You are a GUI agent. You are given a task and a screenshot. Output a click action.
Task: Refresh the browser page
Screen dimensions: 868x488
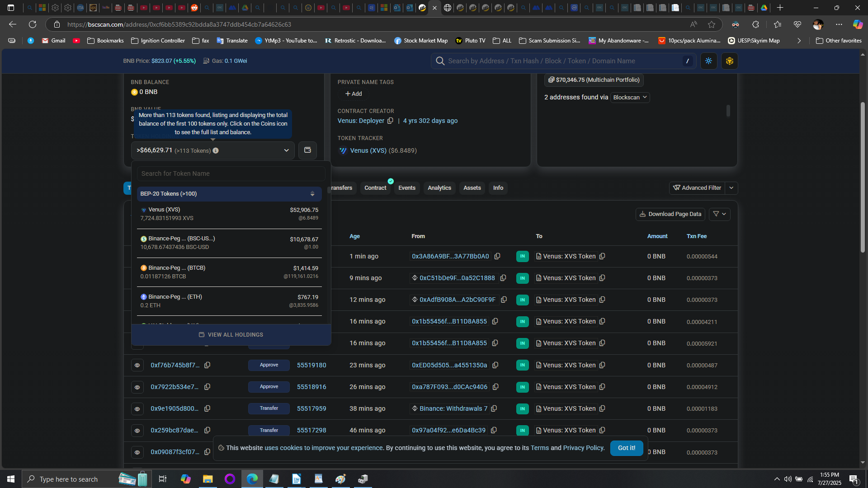33,24
